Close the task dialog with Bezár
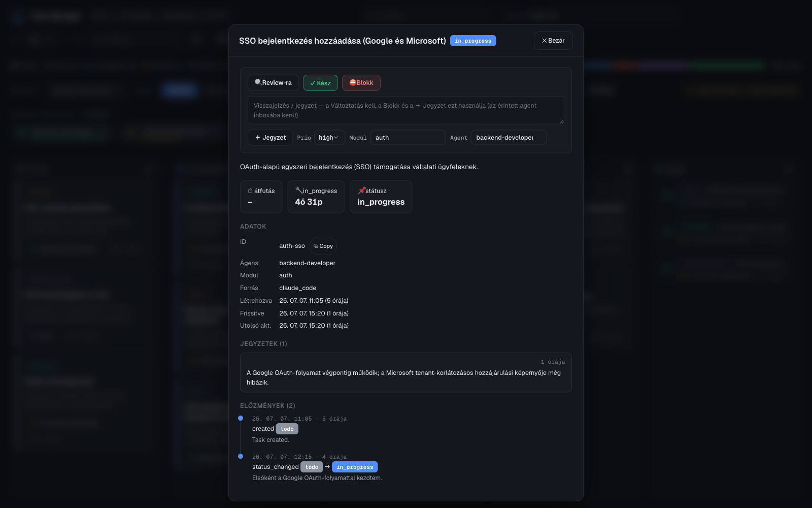Screen dimensions: 812x508 (x=553, y=41)
